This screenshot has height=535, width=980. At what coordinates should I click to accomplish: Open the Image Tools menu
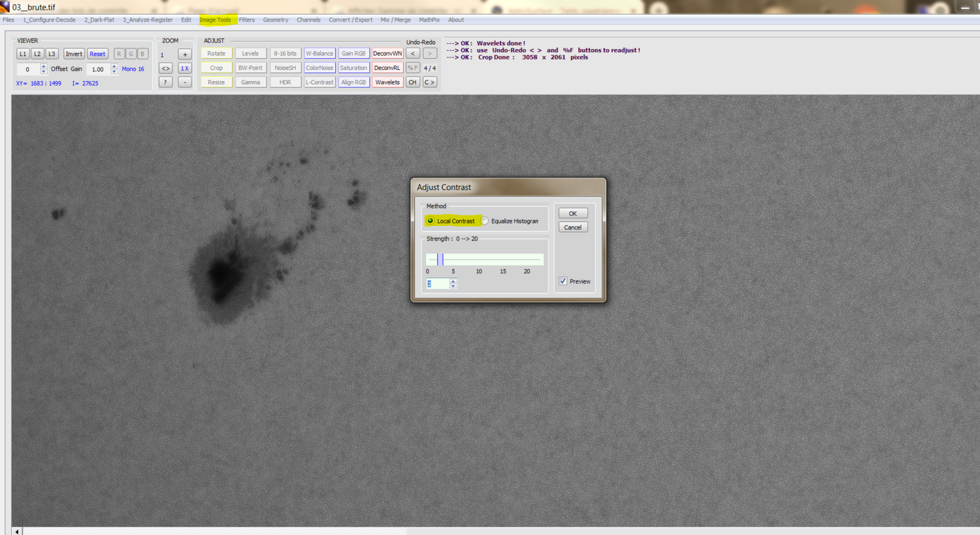coord(216,20)
